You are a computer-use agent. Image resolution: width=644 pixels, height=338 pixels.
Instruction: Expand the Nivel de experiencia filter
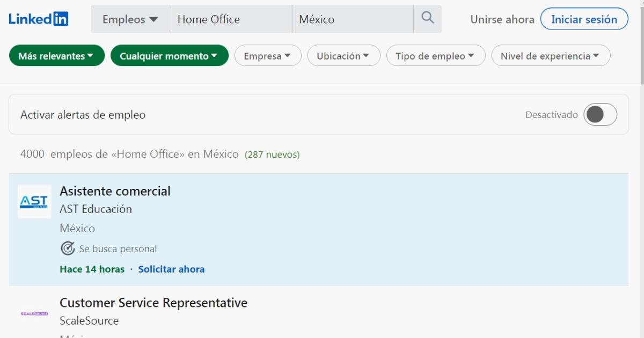coord(551,56)
